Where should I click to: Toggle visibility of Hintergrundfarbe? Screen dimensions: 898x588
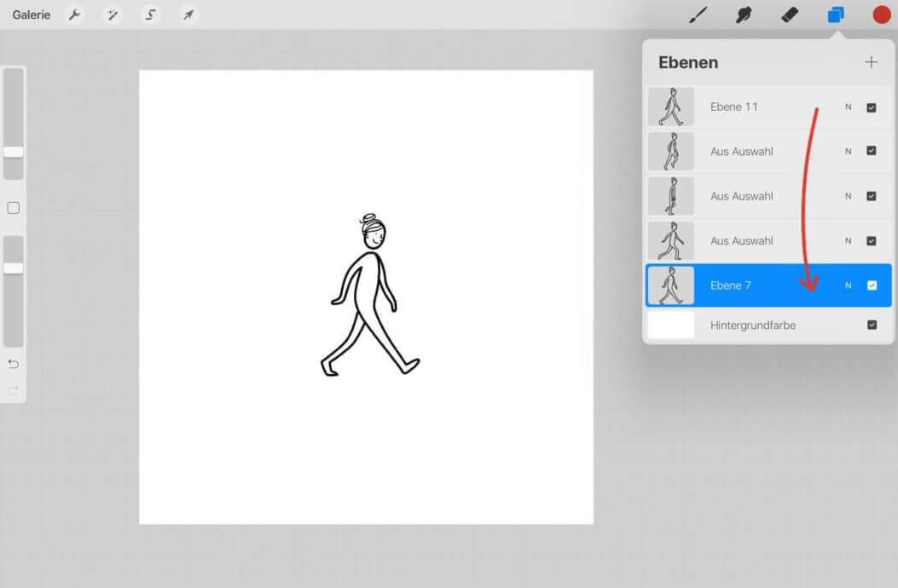[871, 326]
